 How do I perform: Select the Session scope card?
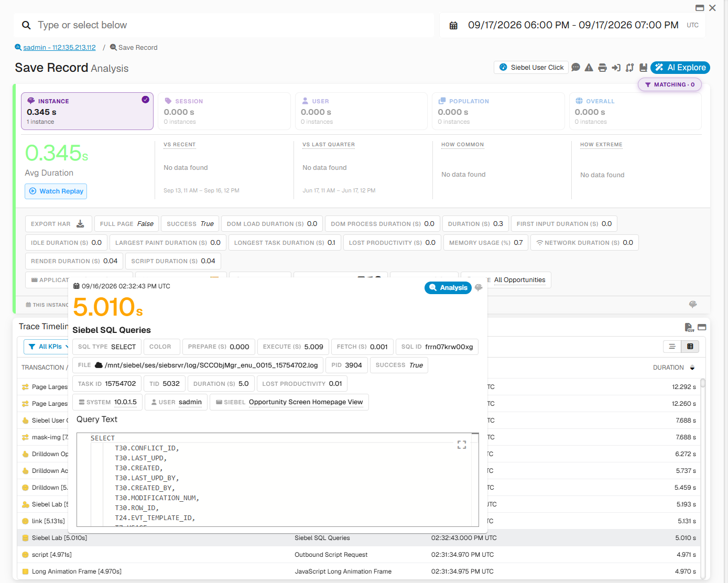pyautogui.click(x=224, y=111)
